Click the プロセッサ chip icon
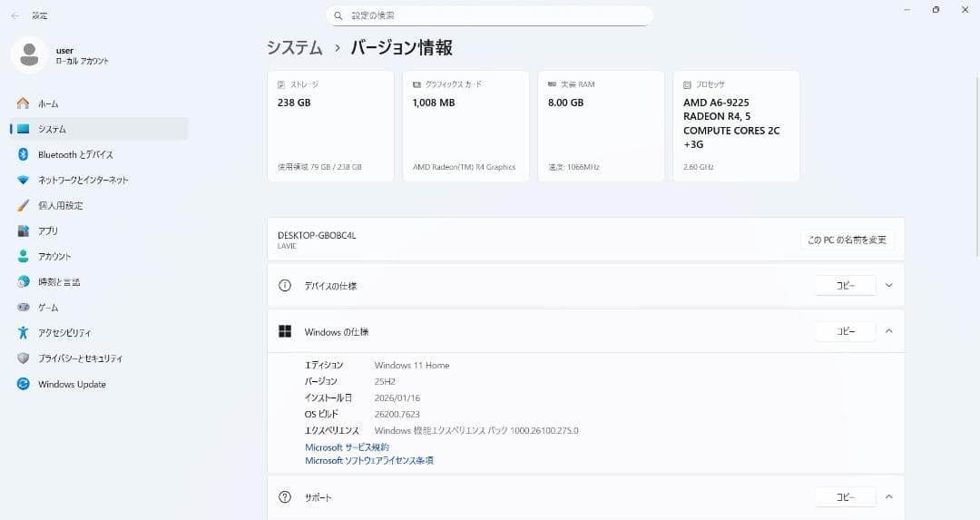 688,84
